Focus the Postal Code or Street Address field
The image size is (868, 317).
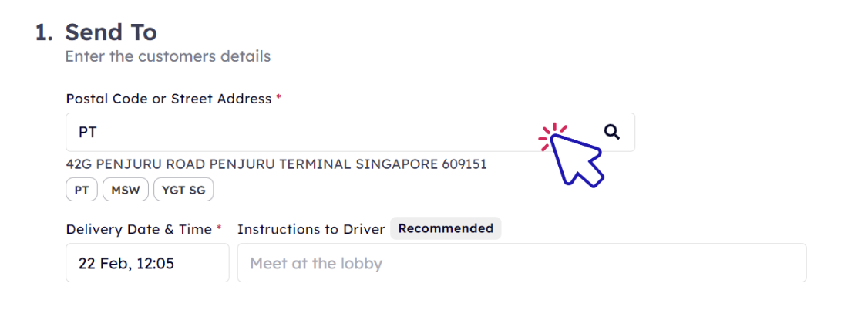click(x=351, y=132)
